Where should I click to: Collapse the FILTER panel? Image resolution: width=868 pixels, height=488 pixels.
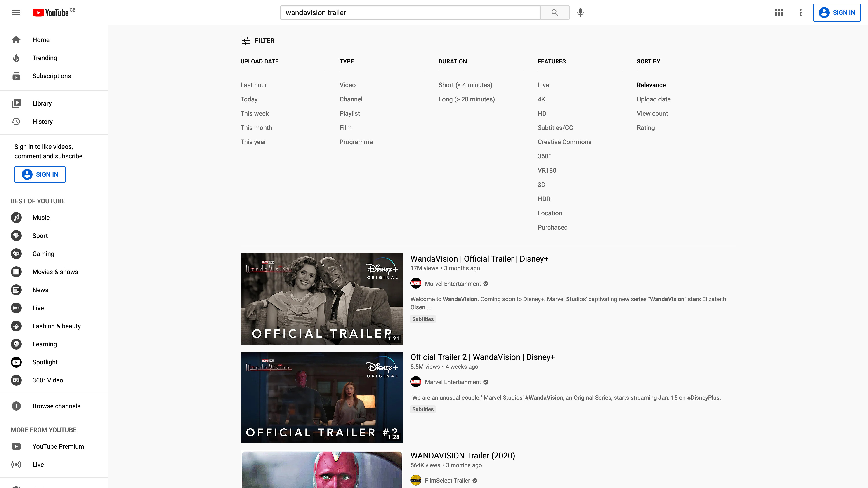click(258, 41)
